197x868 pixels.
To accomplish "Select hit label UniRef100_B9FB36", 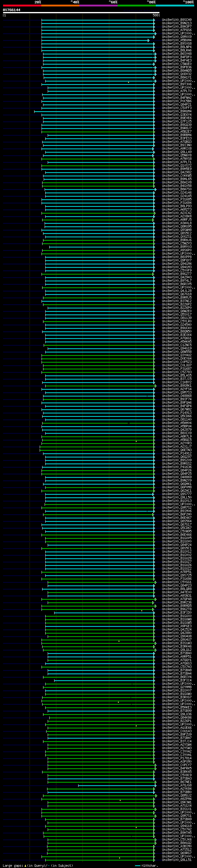I will point(177,67).
